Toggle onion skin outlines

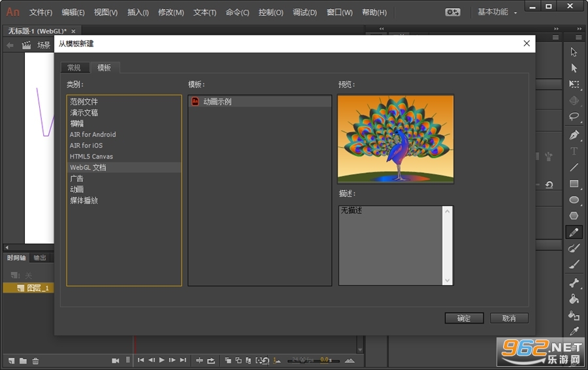pos(238,360)
